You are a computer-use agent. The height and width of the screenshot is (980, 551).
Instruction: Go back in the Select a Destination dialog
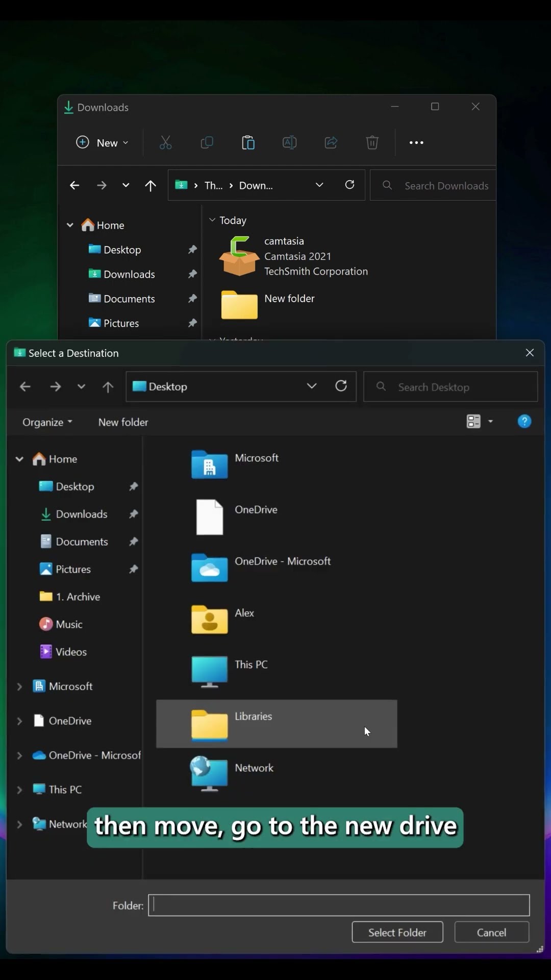click(25, 387)
